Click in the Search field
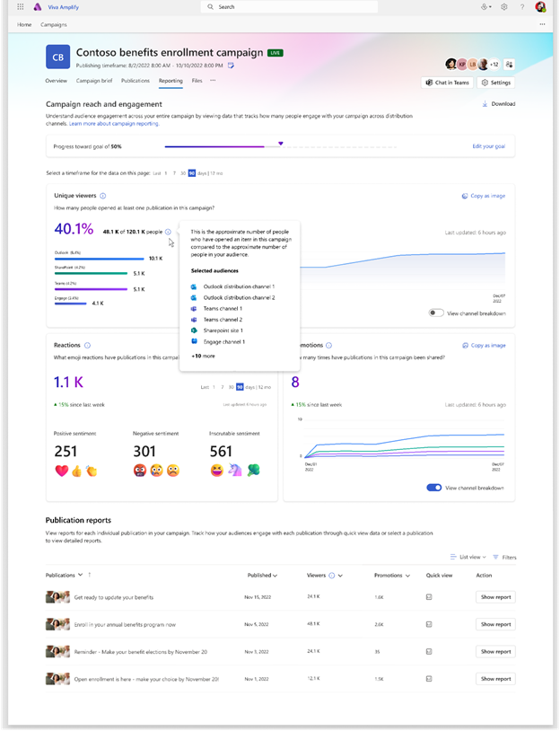This screenshot has width=560, height=731. pos(289,7)
